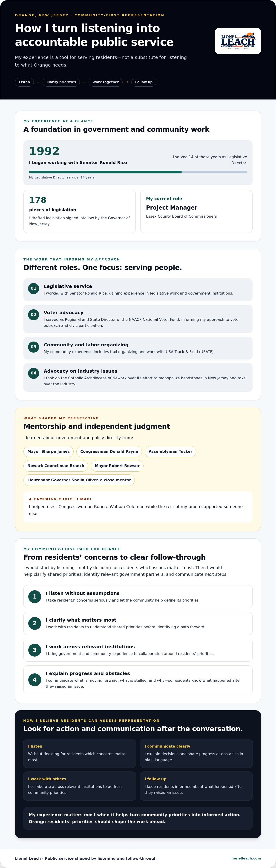
Task: Select the Listen pill in header
Action: 24,82
